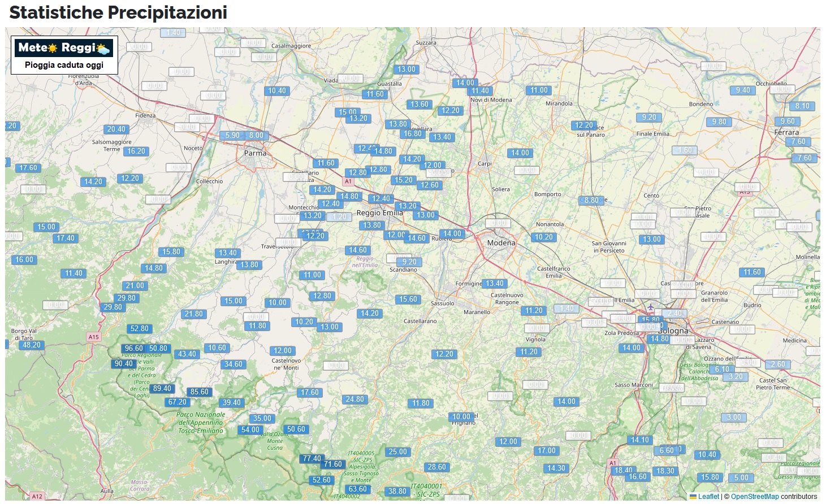Select the 5.90 marker near Parma
This screenshot has height=504, width=826.
(x=232, y=136)
